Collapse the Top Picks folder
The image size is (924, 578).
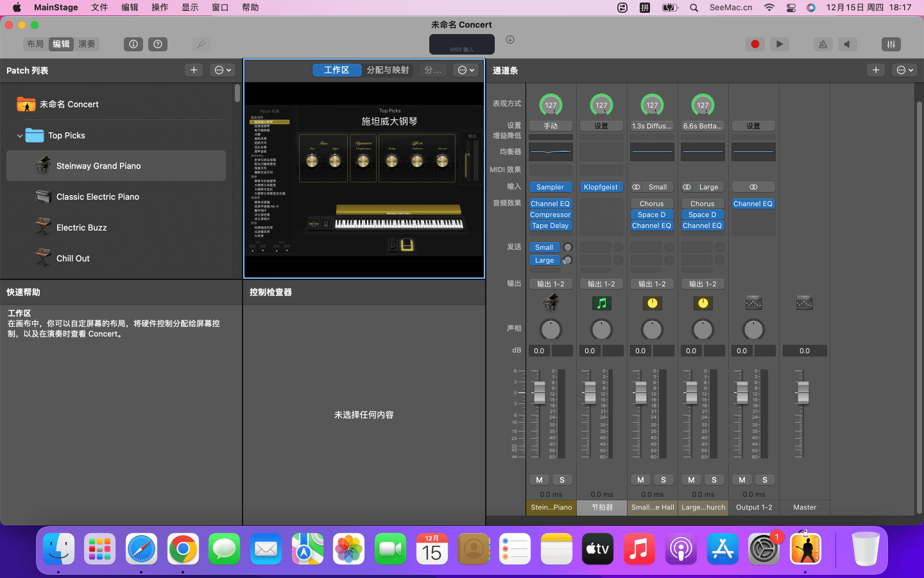[x=20, y=136]
